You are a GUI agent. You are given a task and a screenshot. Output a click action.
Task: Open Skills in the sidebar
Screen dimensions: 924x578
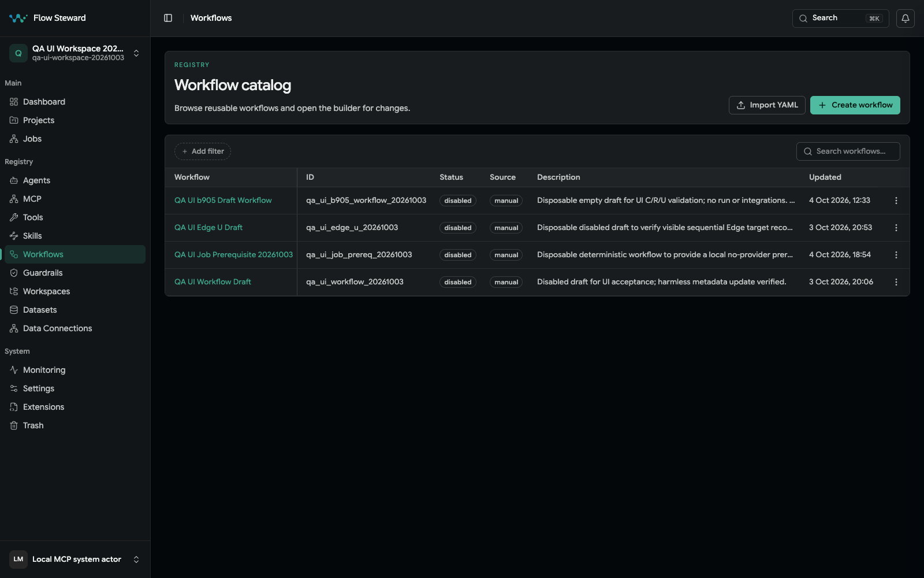coord(75,236)
